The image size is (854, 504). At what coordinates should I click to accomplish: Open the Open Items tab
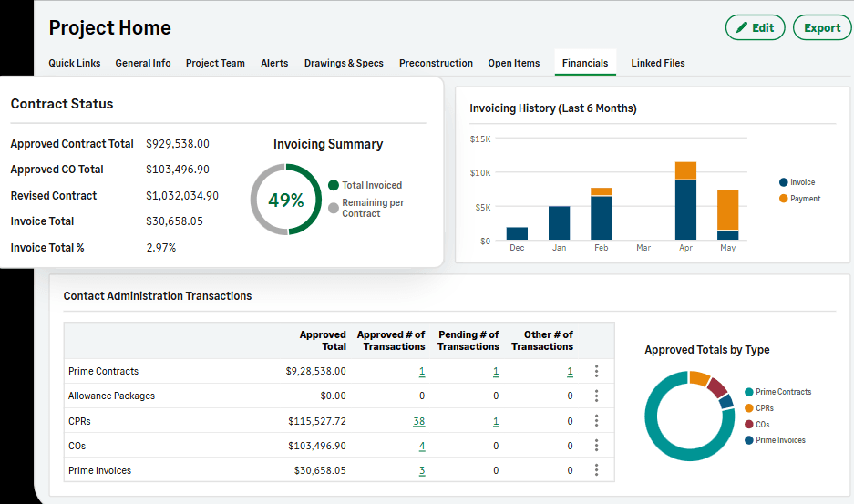[514, 63]
